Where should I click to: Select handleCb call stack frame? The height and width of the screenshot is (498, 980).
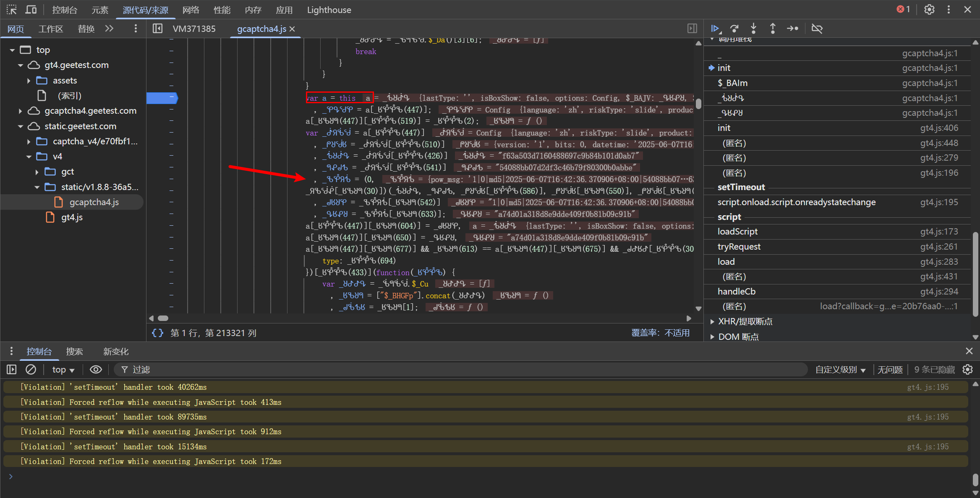(837, 292)
